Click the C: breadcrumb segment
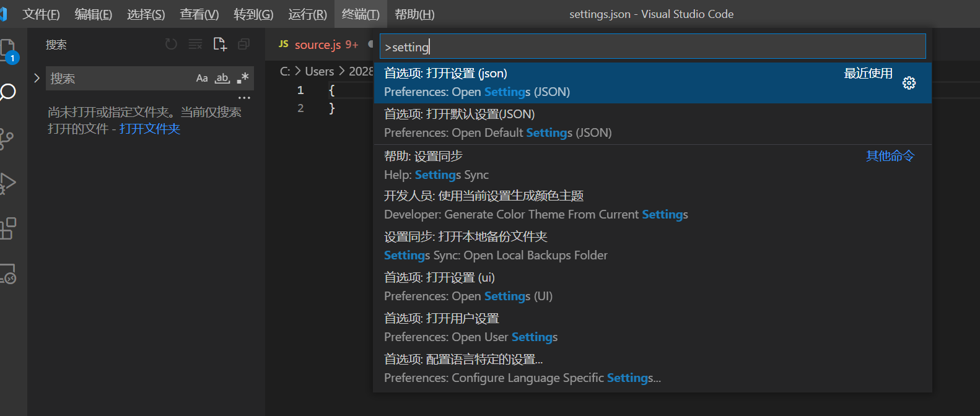980x416 pixels. (x=285, y=71)
